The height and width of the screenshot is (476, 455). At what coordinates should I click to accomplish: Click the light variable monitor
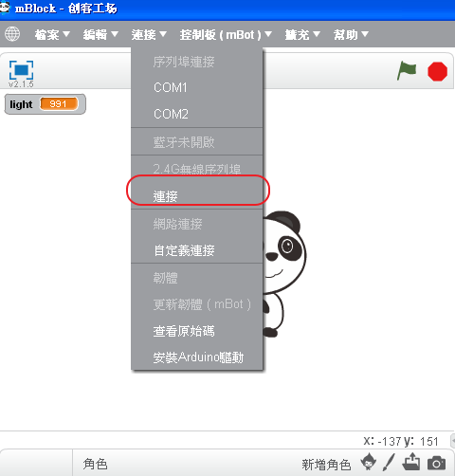click(x=45, y=104)
